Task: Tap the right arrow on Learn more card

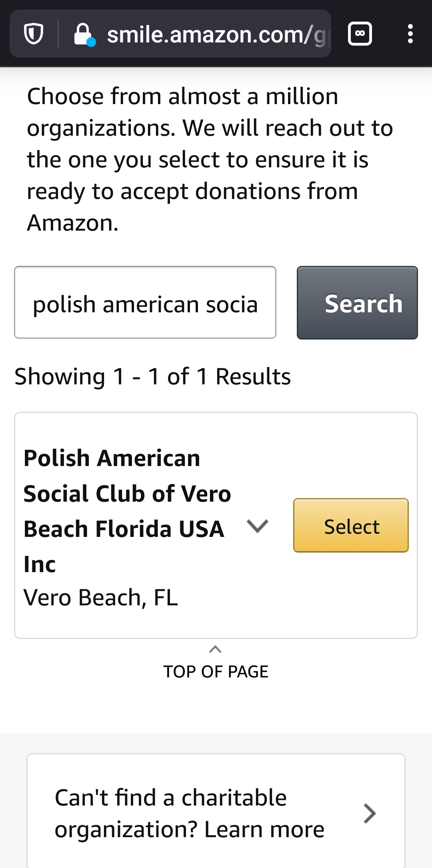Action: (x=370, y=814)
